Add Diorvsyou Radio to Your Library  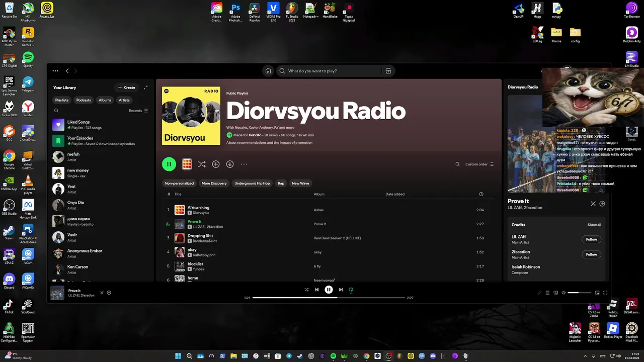[216, 164]
